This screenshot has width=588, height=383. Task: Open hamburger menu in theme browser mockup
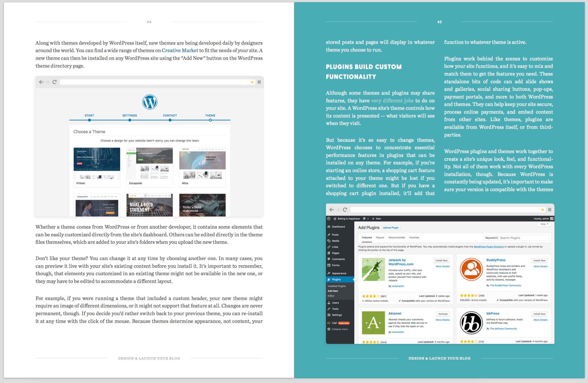[x=259, y=82]
